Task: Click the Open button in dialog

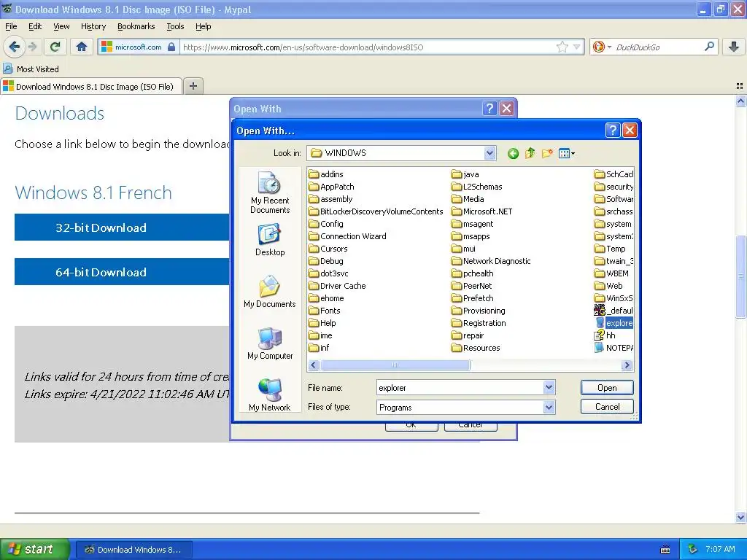Action: [x=607, y=388]
